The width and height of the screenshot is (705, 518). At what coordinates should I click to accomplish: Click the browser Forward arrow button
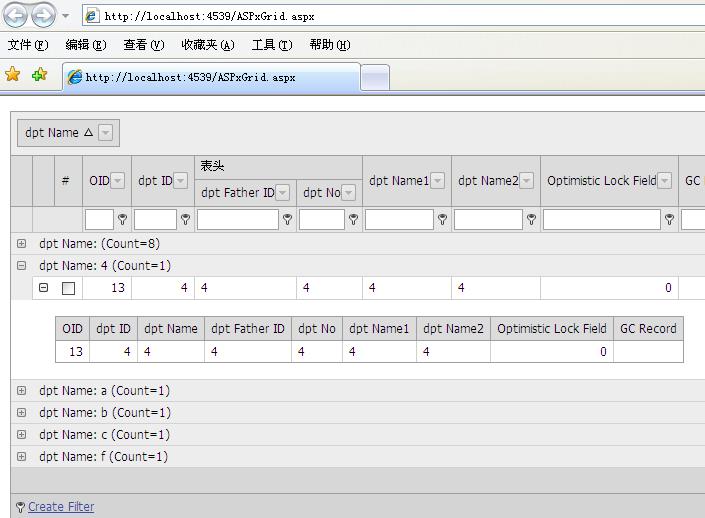tap(43, 16)
